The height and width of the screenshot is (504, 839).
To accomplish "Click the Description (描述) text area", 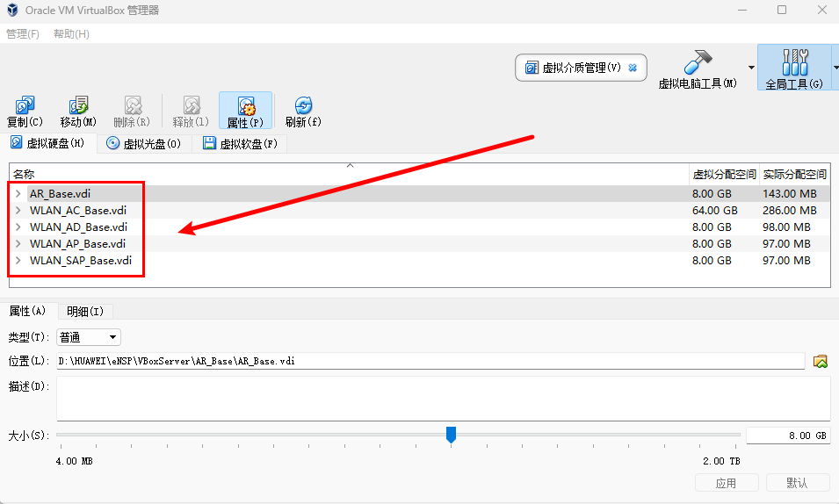I will (x=444, y=399).
